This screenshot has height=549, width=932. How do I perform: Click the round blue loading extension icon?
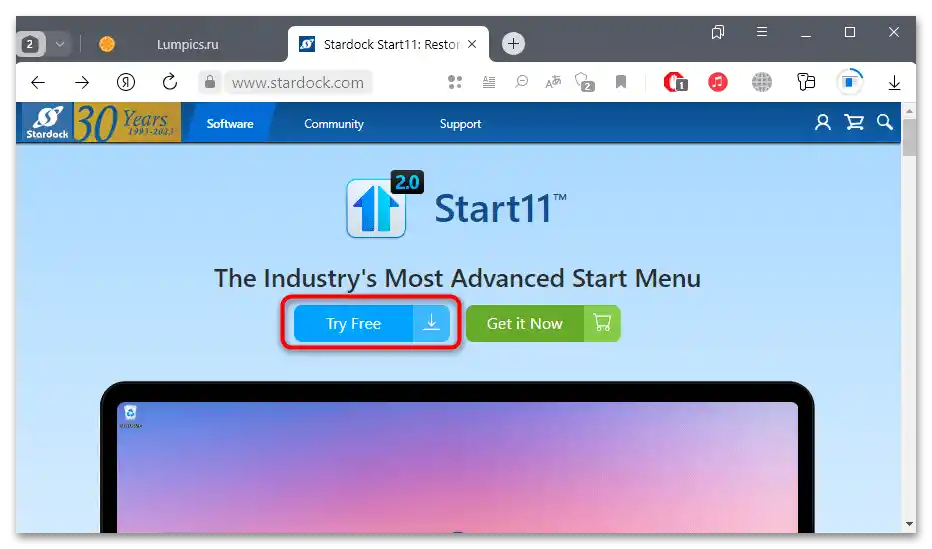coord(850,82)
